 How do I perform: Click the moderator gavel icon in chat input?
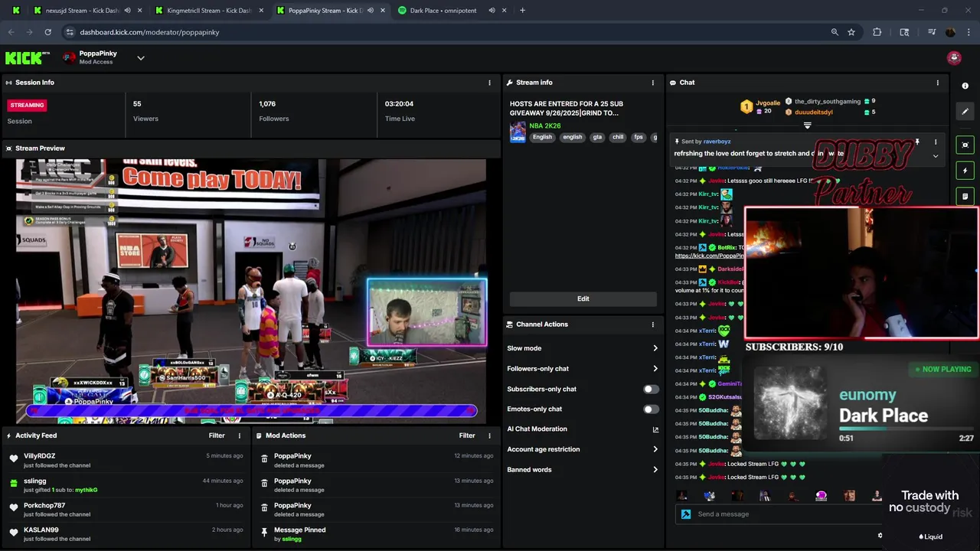click(686, 514)
